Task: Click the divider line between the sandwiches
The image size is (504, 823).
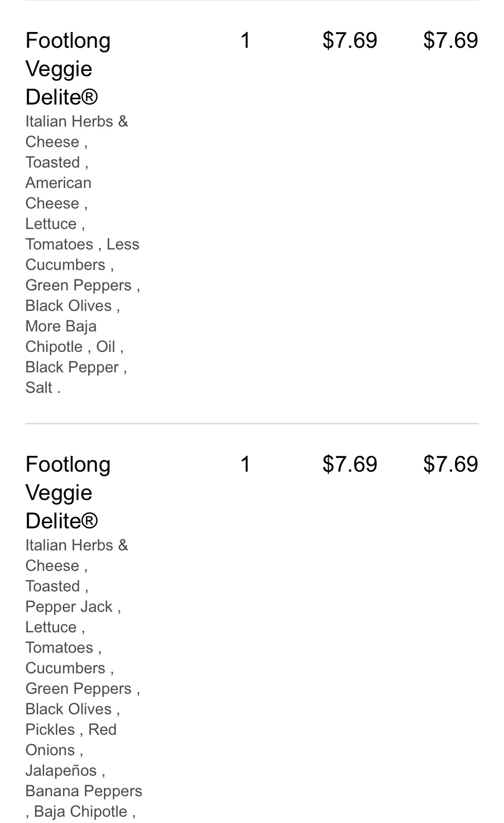Action: [252, 423]
